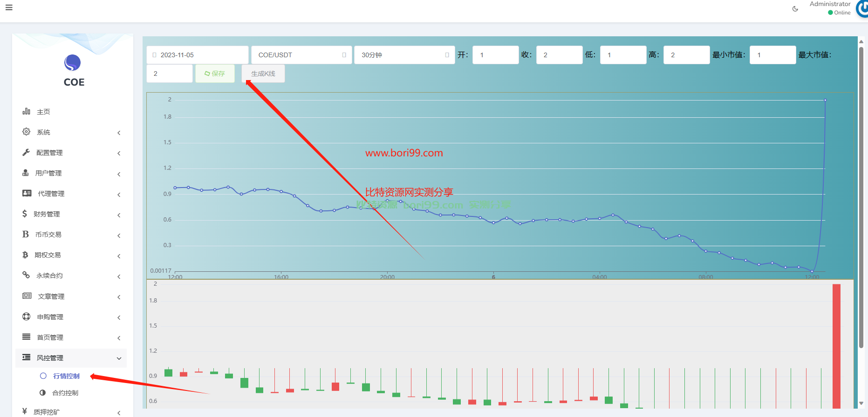The image size is (868, 417).
Task: Click the 保存 save button
Action: coord(215,74)
